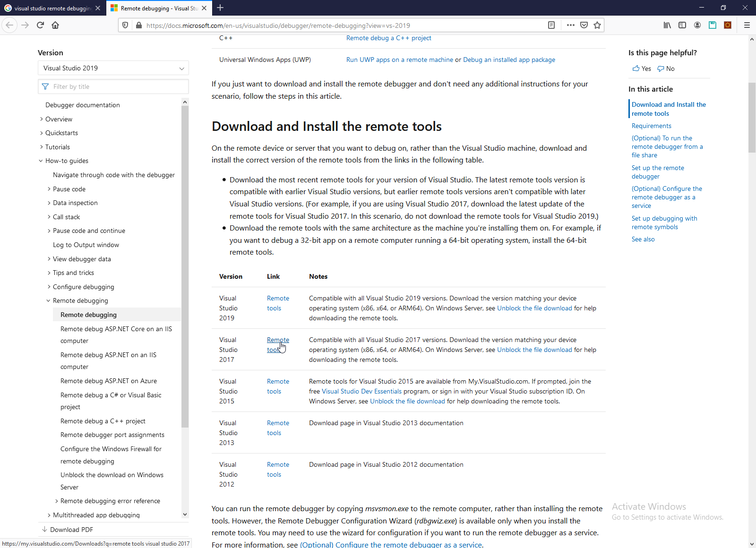Jump to the See also section
Screen dimensions: 756x548
click(x=643, y=239)
